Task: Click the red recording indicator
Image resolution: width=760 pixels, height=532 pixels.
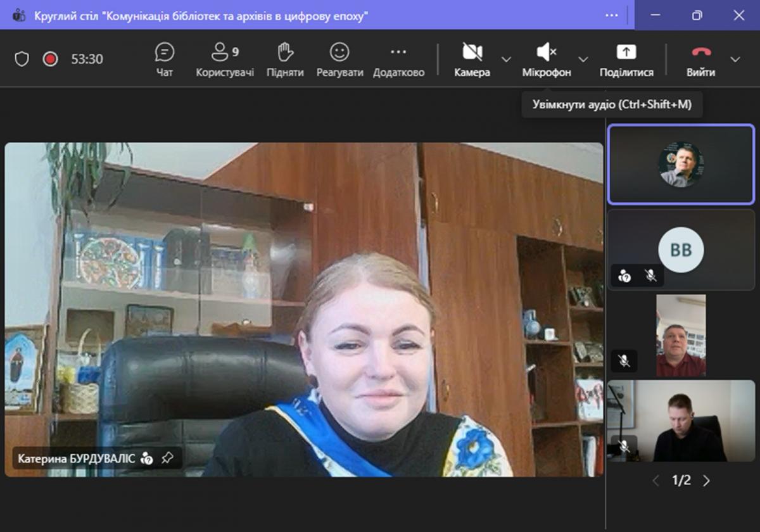Action: point(50,60)
